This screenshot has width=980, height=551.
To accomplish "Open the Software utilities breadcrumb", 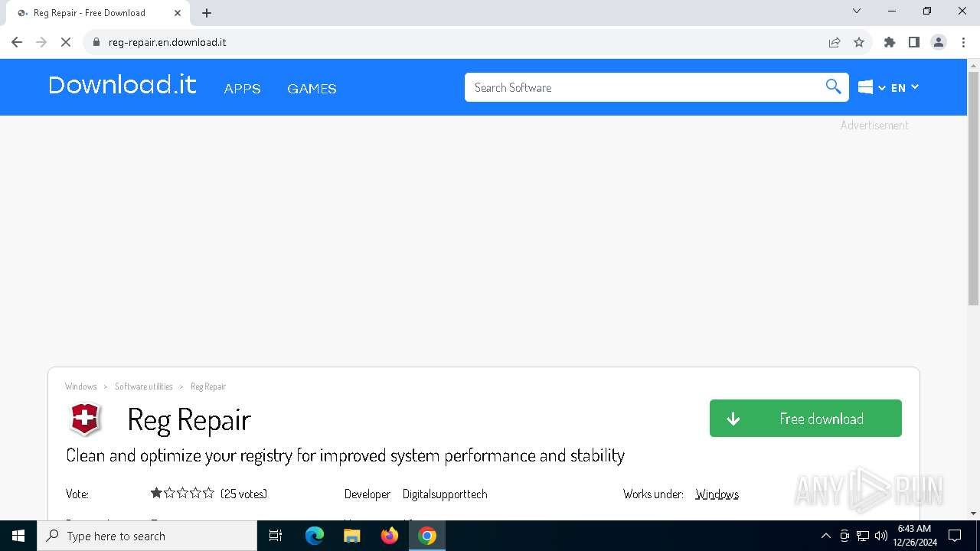I will tap(144, 386).
